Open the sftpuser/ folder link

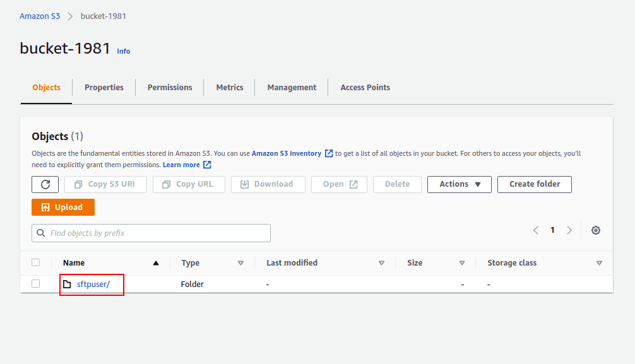tap(93, 285)
